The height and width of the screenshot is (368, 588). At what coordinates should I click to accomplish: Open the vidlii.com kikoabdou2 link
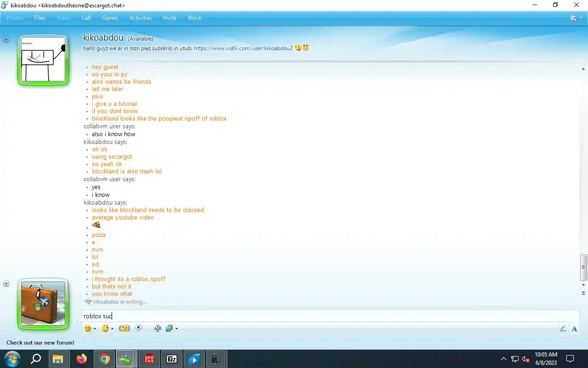243,48
